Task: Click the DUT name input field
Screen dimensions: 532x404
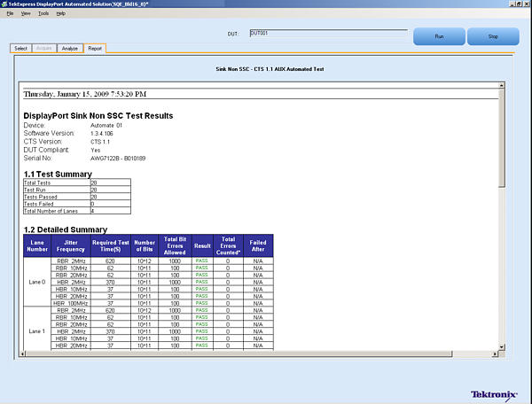Action: (x=328, y=33)
